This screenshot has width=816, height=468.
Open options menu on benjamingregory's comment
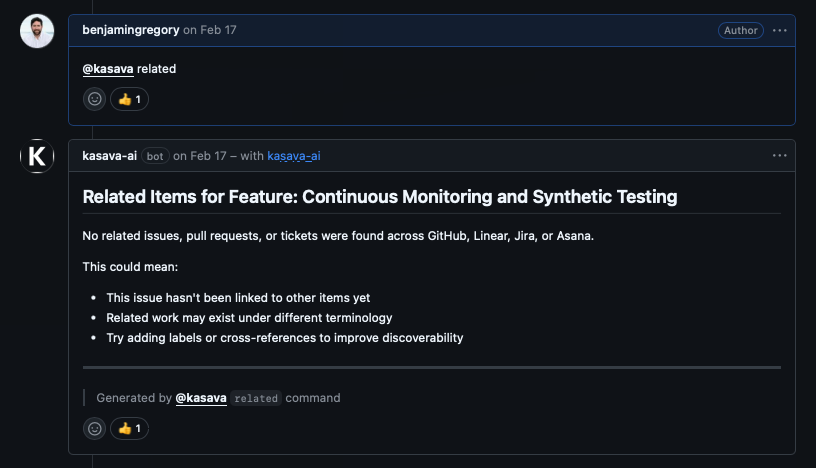tap(780, 31)
